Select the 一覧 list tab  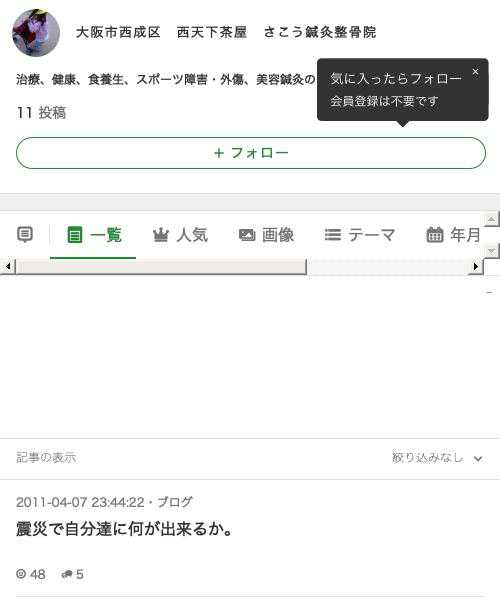tap(93, 235)
